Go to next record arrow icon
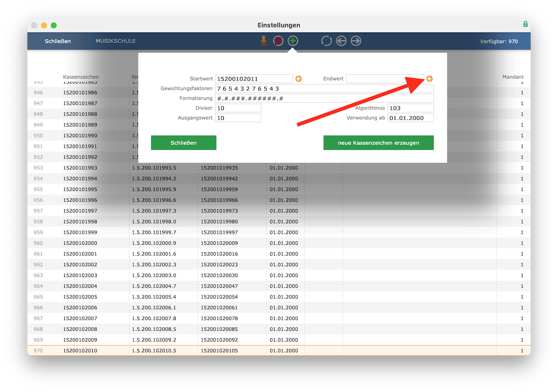Viewport: 558px width, 392px height. 356,41
